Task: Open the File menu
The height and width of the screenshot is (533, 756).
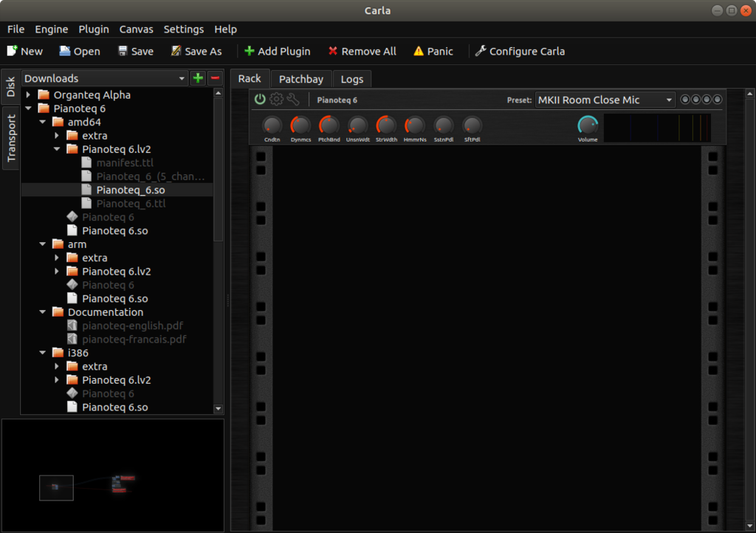Action: 16,30
